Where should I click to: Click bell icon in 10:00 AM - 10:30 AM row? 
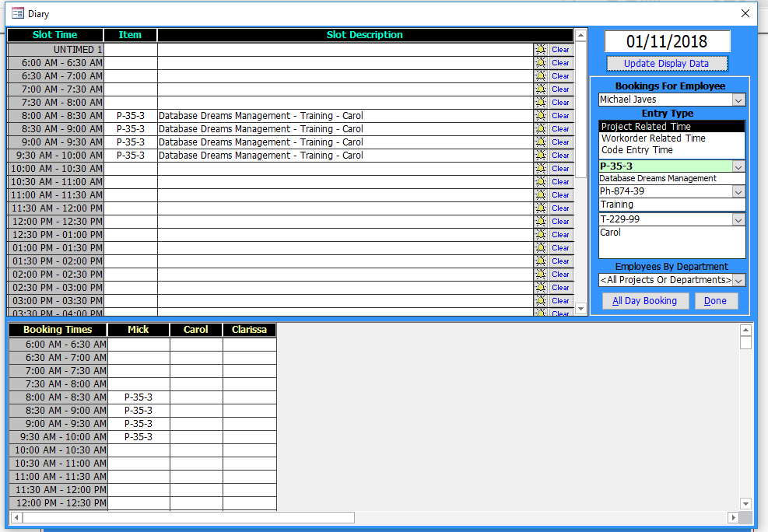(540, 168)
